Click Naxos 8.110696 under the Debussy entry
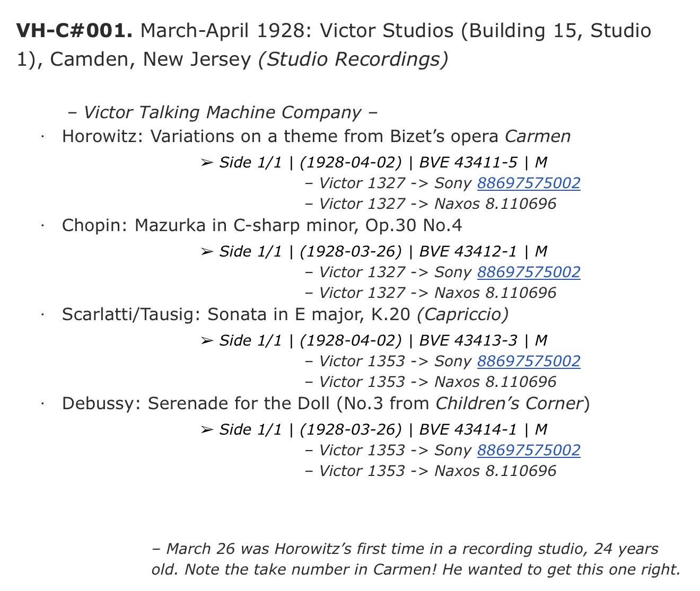Viewport: 700px width, 591px height. coord(495,471)
